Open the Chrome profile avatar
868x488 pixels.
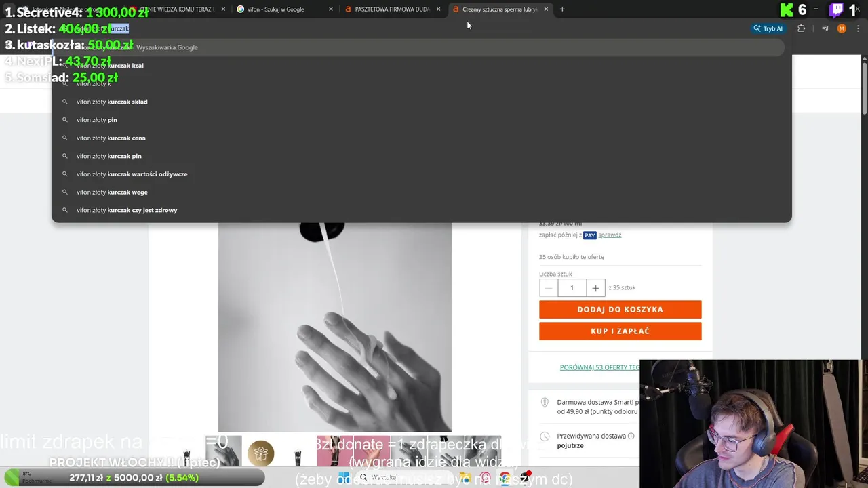[x=842, y=28]
